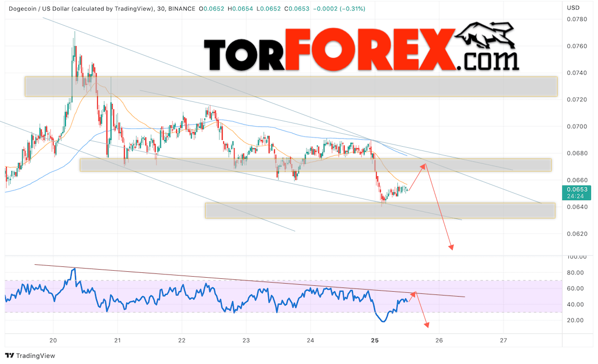The width and height of the screenshot is (598, 364).
Task: Click the high value H0.0654
Action: pyautogui.click(x=240, y=9)
